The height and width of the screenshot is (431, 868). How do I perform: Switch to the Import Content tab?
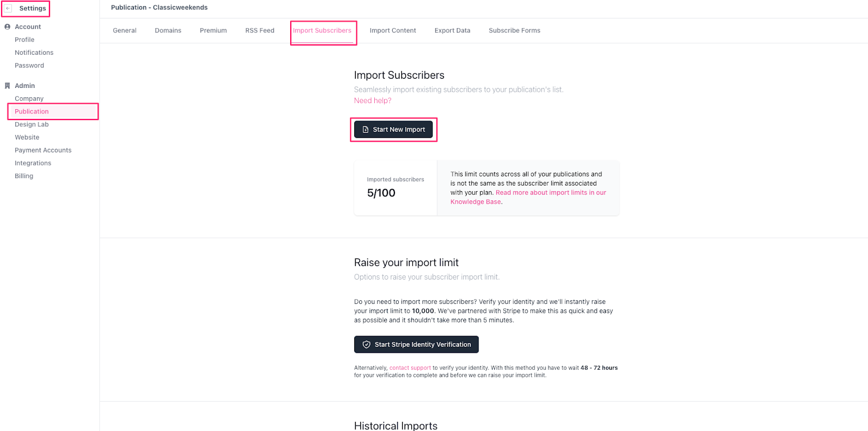click(x=393, y=30)
